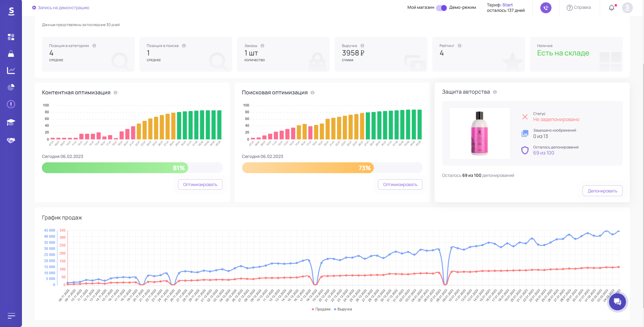Toggle the Продажи series in chart legend

point(321,309)
